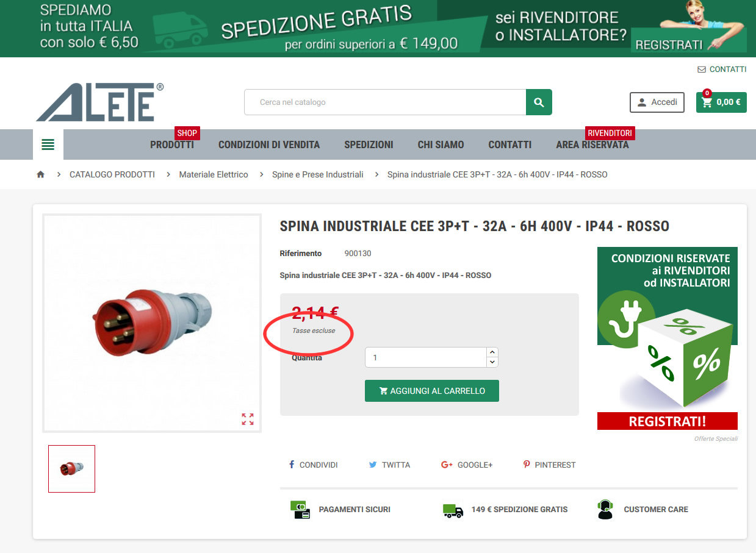Share on Facebook via CONDIVIDI
This screenshot has width=756, height=553.
313,465
